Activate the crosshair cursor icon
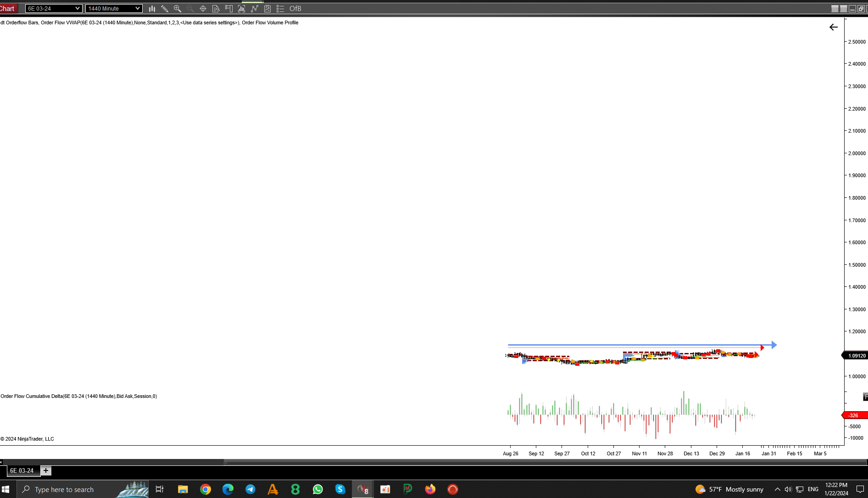Image resolution: width=868 pixels, height=498 pixels. click(x=203, y=9)
